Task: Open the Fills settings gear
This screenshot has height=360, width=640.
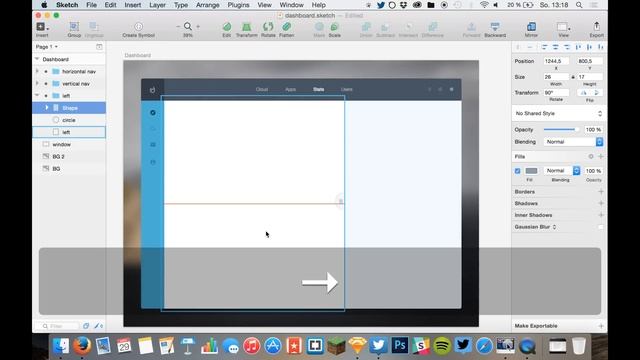Action: 591,156
